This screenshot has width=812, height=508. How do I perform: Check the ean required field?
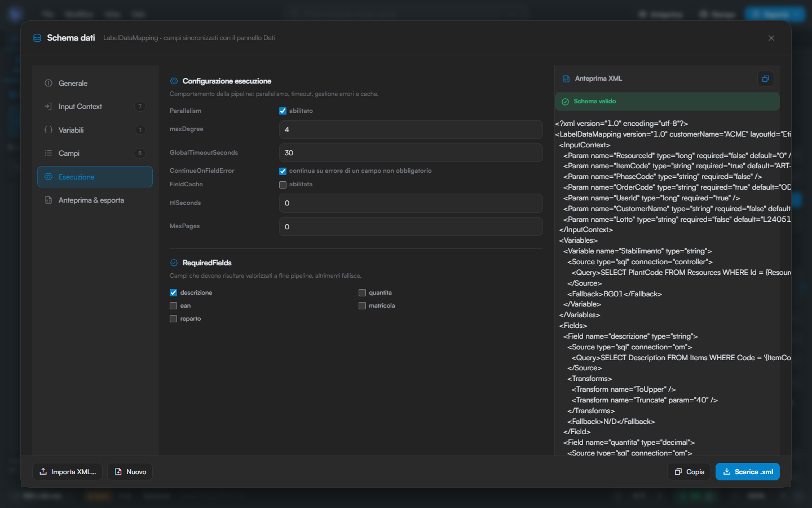pos(174,306)
